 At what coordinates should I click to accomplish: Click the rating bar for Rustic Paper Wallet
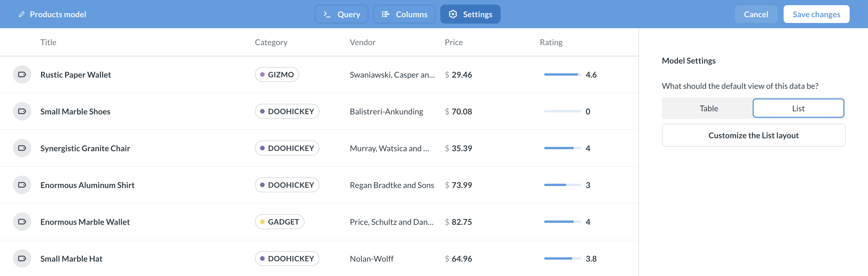(x=562, y=74)
